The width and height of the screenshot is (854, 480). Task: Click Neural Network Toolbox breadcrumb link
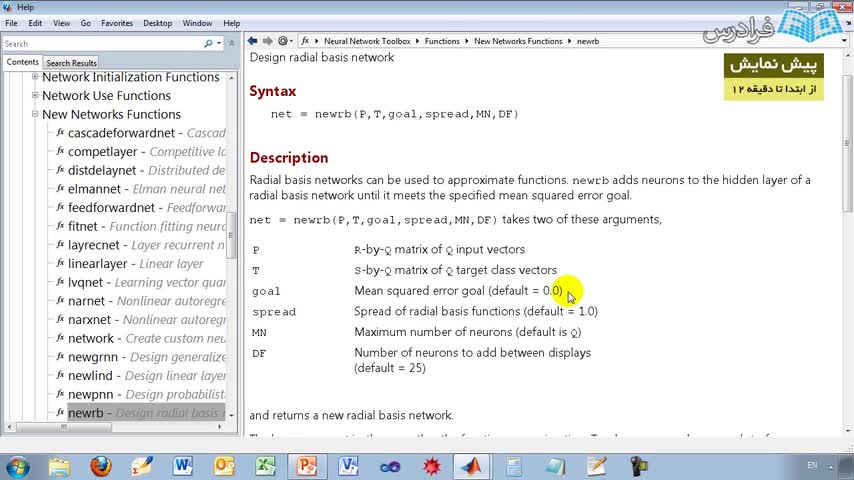367,41
